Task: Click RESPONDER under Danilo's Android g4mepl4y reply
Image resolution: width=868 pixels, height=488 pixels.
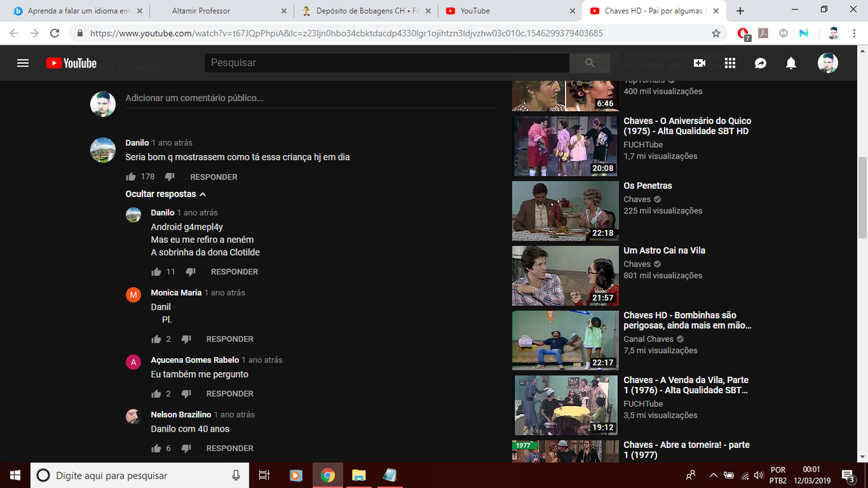Action: (235, 272)
